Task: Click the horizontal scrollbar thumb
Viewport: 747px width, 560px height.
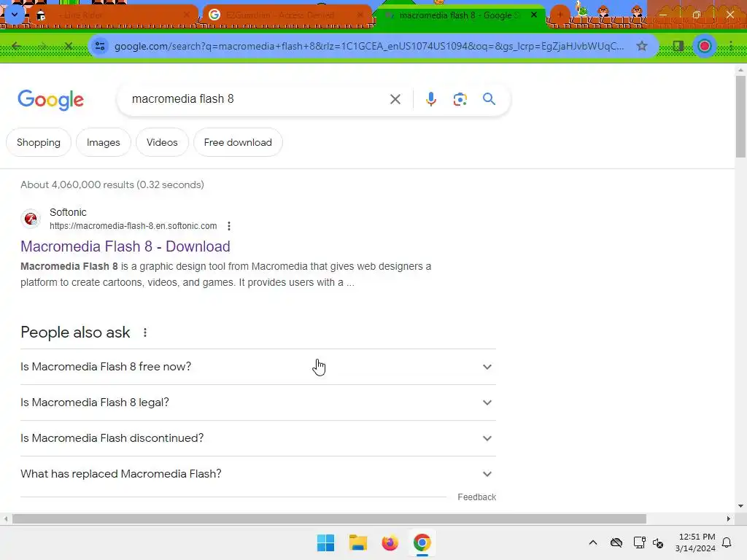Action: 329,518
